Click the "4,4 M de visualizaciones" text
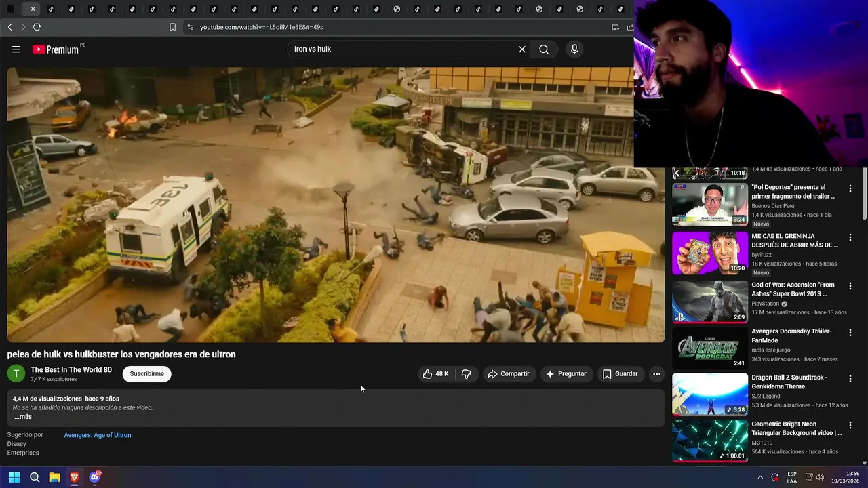 [47, 399]
